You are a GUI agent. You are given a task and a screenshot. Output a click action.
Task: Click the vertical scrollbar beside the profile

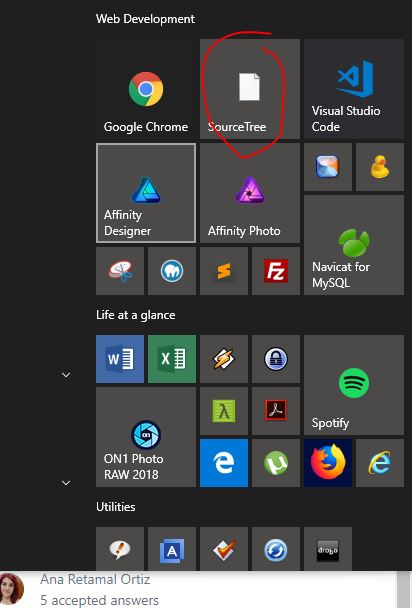click(403, 589)
